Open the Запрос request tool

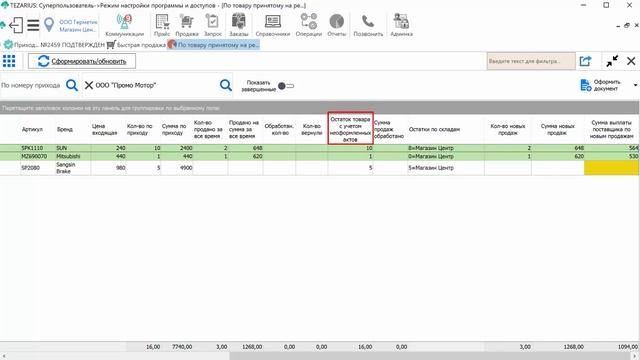tap(213, 25)
